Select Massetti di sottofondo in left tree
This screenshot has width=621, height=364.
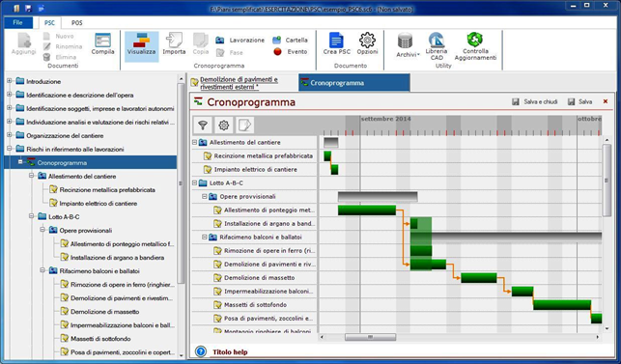click(x=96, y=339)
